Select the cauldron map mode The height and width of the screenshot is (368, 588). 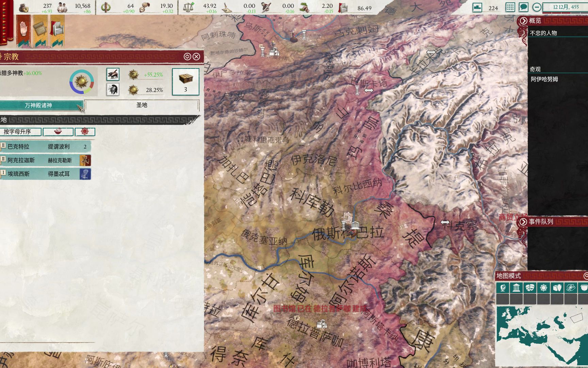(583, 288)
